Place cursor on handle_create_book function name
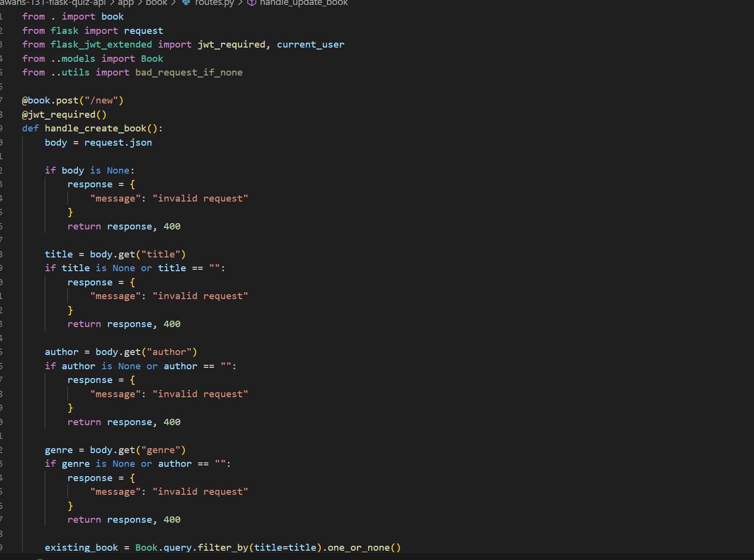 click(95, 128)
